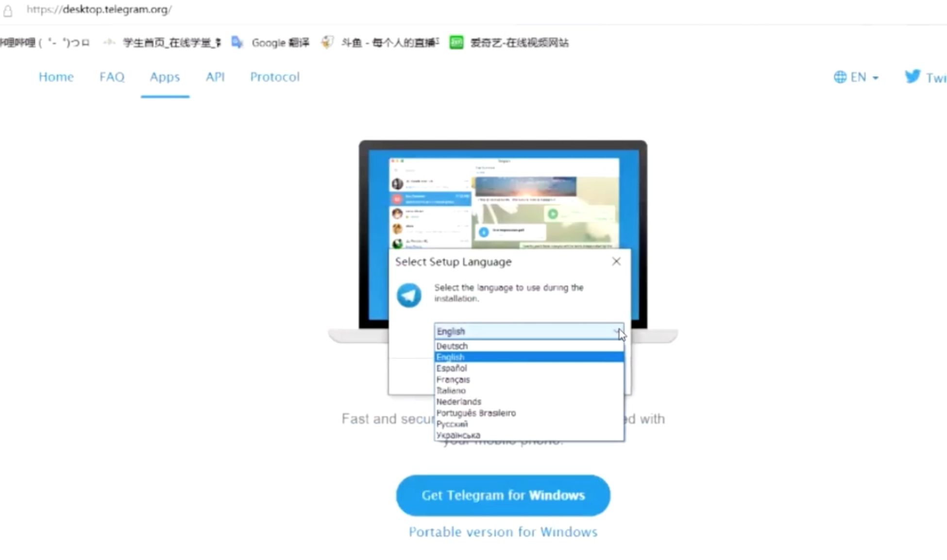Navigate to the FAQ tab
The image size is (947, 560).
tap(111, 77)
